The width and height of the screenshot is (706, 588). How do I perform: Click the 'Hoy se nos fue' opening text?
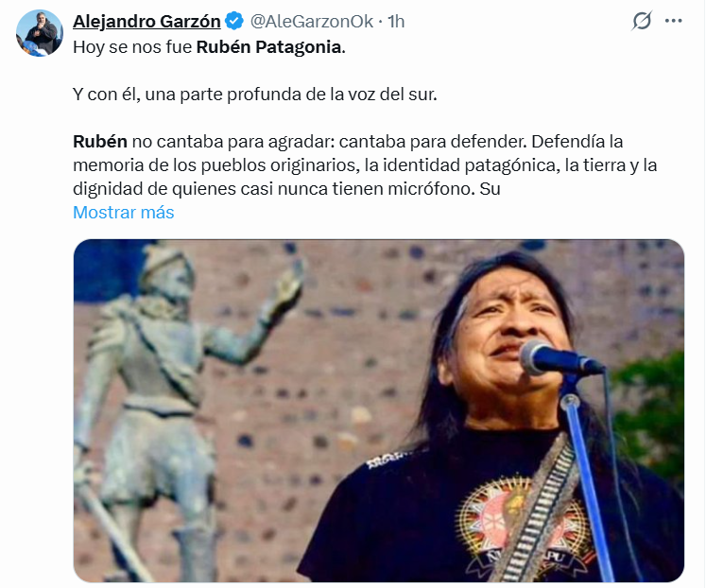132,47
